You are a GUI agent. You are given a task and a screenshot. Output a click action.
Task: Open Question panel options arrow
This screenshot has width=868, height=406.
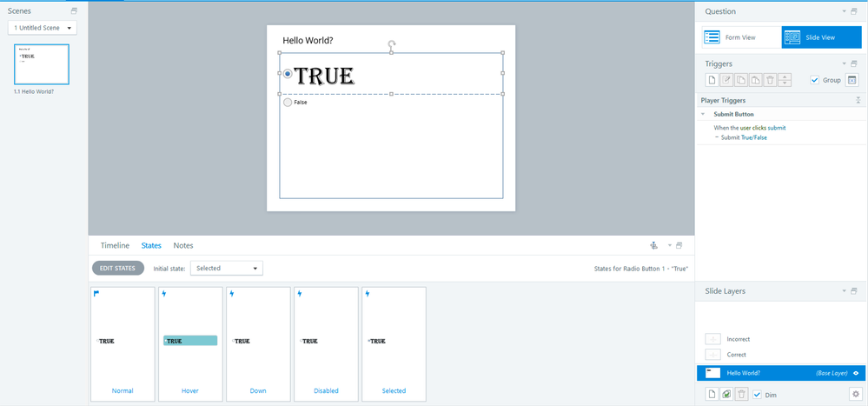845,11
